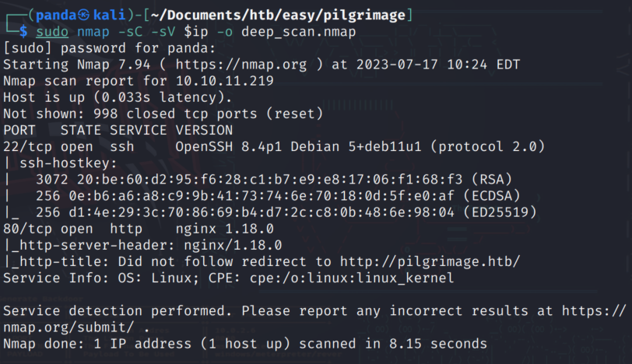Click the http-server-header script result line
The image size is (632, 364).
[142, 245]
